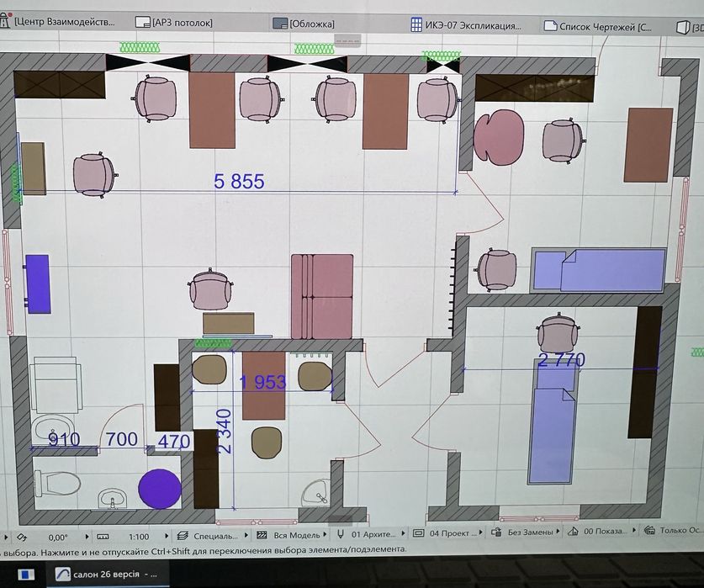Click the orientation angle 0,00° button

[x=57, y=537]
